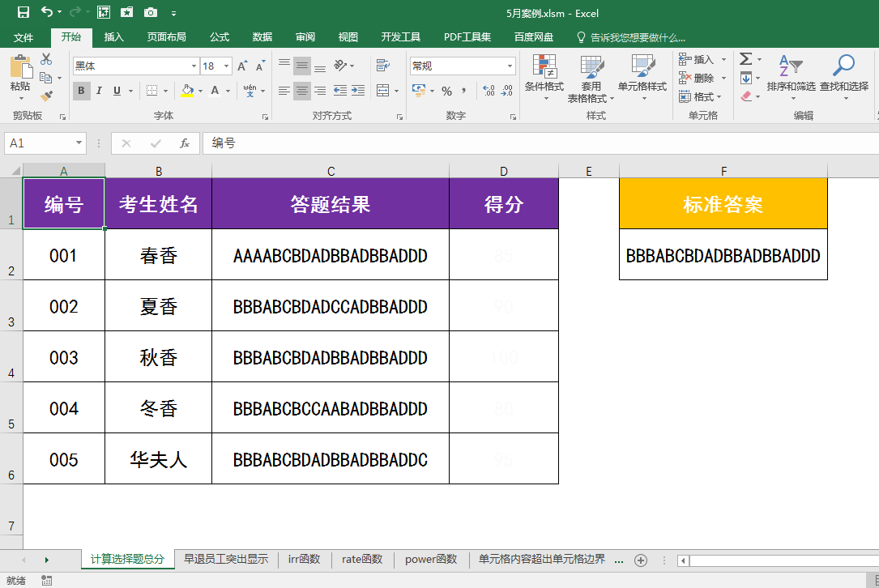Align text to the right
Screen dimensions: 879x588
pyautogui.click(x=320, y=90)
